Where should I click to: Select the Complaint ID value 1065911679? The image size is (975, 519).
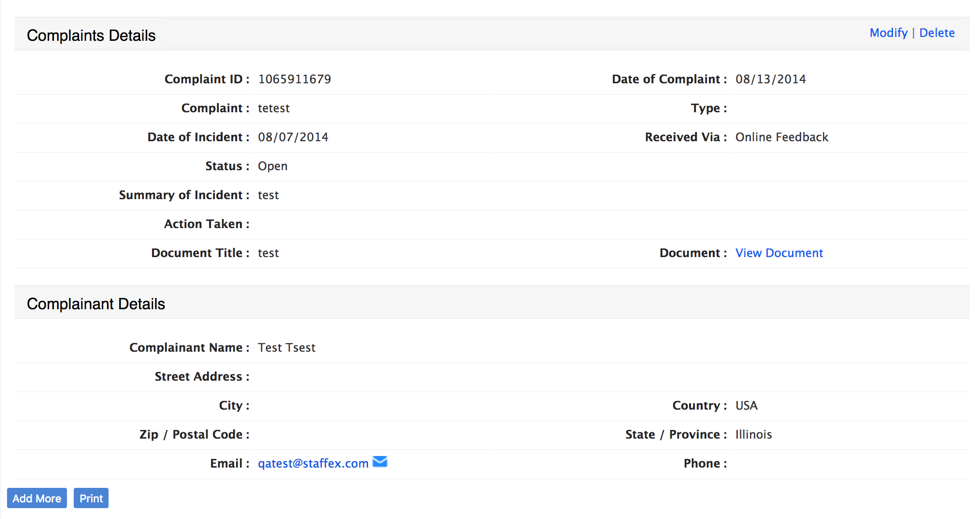coord(294,79)
